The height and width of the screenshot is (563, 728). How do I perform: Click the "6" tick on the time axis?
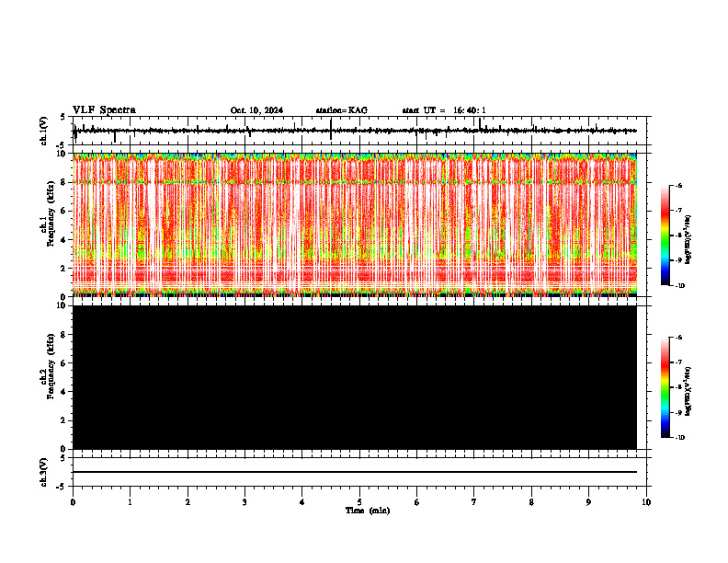tap(417, 502)
